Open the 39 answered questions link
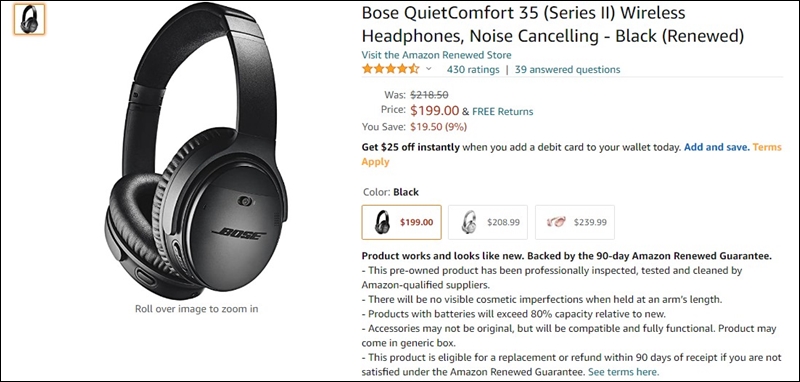 [x=567, y=69]
